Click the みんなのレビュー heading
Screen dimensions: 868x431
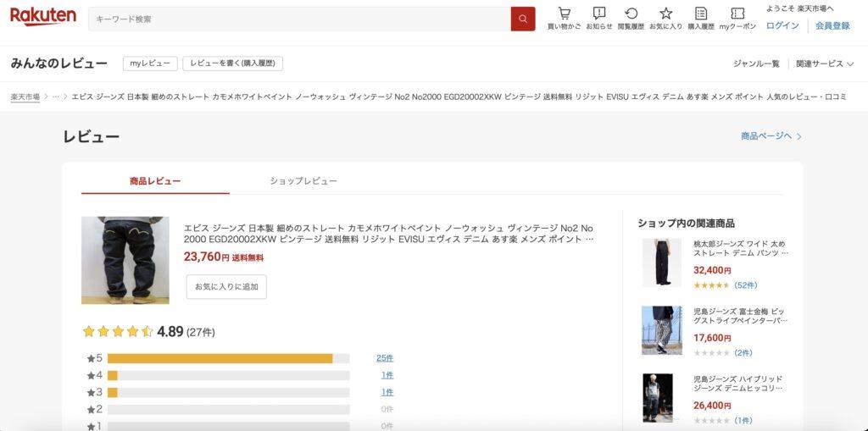pyautogui.click(x=58, y=64)
